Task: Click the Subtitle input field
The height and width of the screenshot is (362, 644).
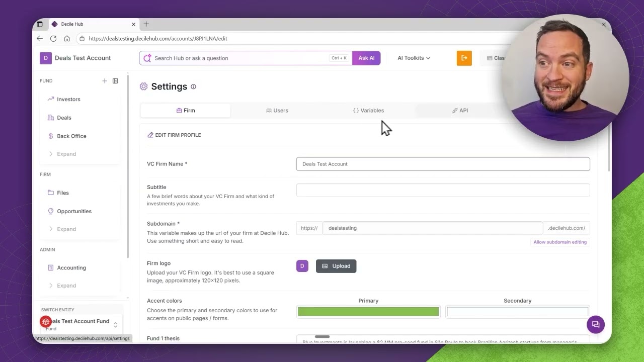Action: click(443, 190)
